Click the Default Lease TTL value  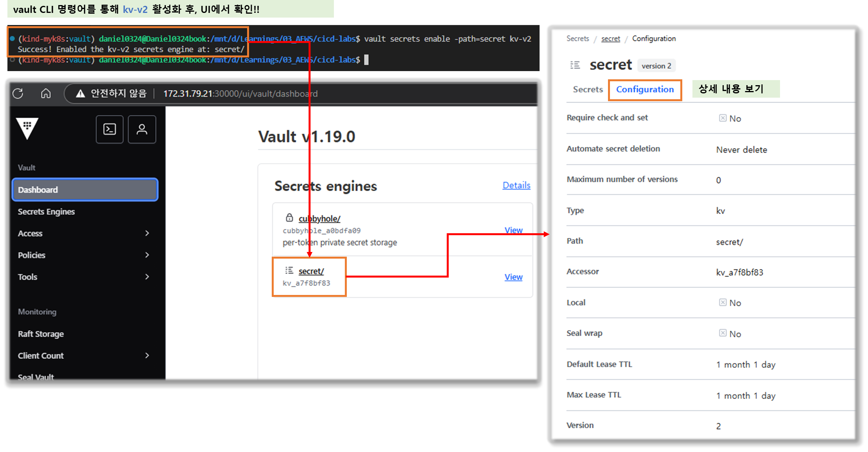(x=746, y=364)
